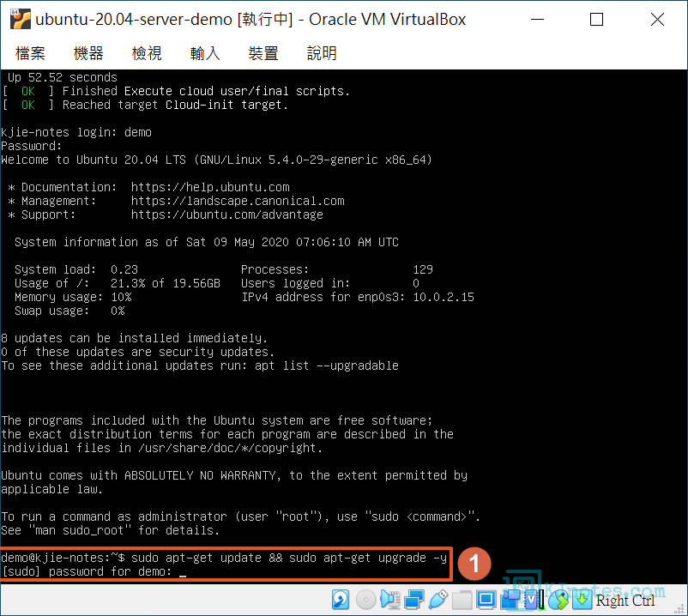Screen dimensions: 688x616
Task: Click the 'Up 52.52 seconds' line
Action: click(x=63, y=78)
